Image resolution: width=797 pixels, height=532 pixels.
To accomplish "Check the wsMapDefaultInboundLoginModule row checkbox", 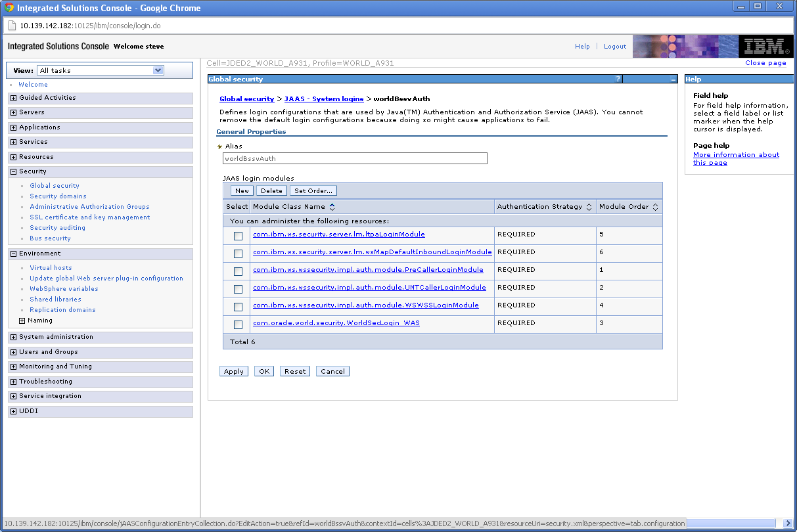I will [x=238, y=254].
